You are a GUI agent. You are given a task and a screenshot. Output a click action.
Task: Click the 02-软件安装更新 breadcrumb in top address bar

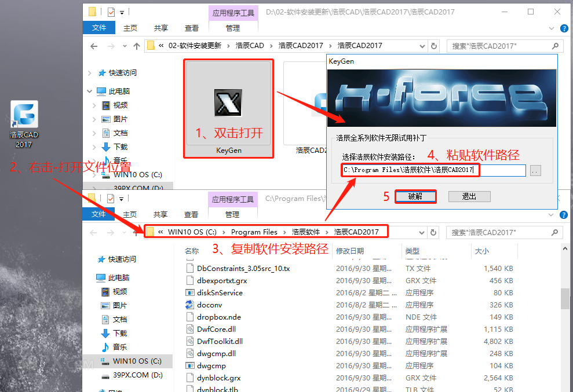click(x=195, y=46)
